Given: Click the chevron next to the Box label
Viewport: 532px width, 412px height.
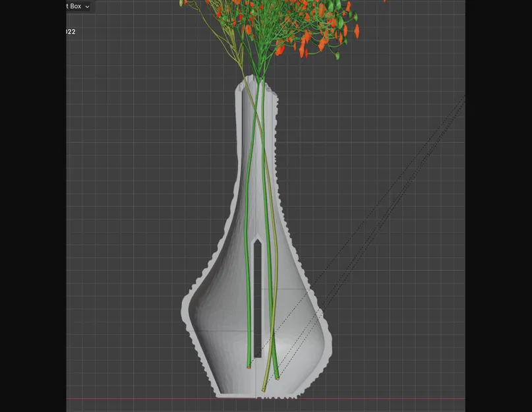Looking at the screenshot, I should [x=86, y=6].
